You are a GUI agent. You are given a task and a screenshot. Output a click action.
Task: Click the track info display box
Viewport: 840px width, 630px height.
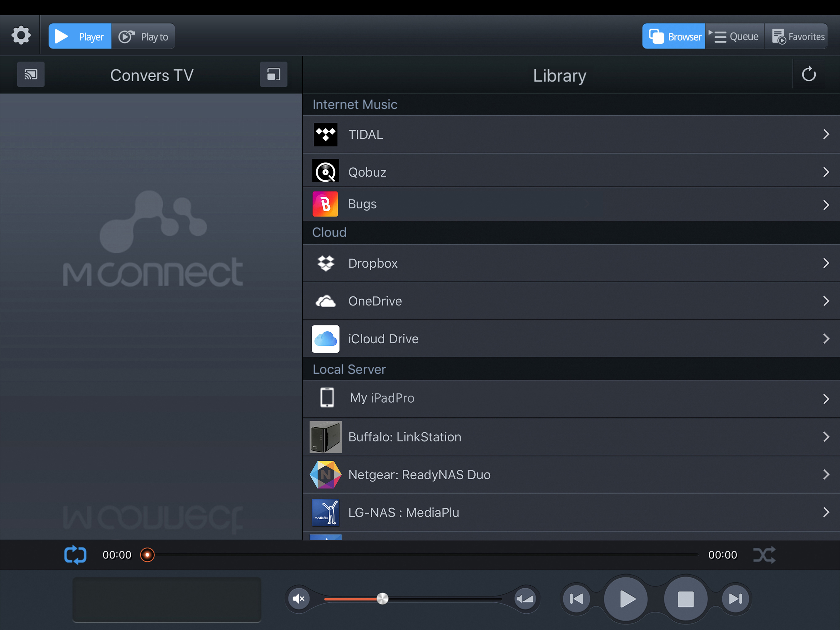[x=167, y=600]
